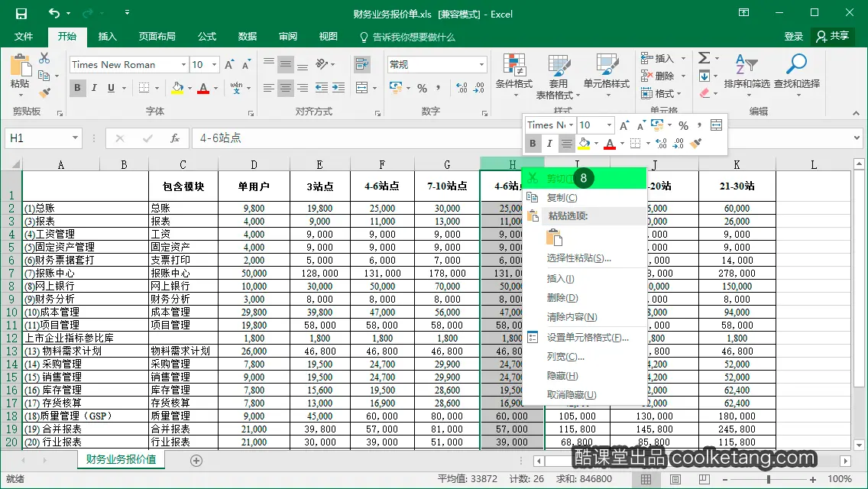Toggle middle vertical alignment in ribbon
This screenshot has width=868, height=489.
tap(286, 65)
